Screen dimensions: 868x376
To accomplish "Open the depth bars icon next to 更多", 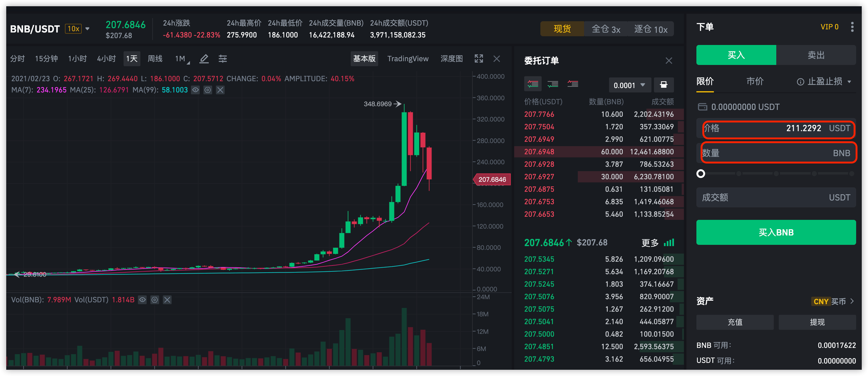I will (x=669, y=242).
